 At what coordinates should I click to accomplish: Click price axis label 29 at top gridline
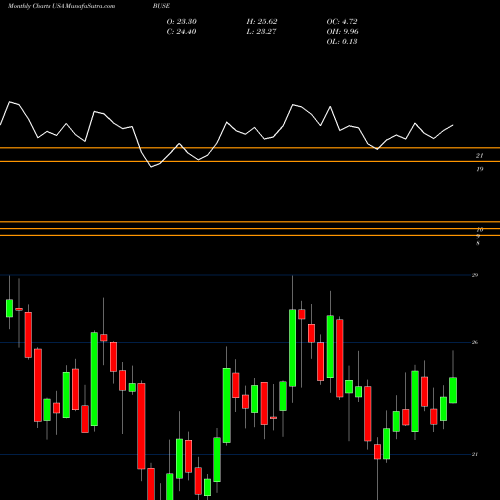click(475, 275)
